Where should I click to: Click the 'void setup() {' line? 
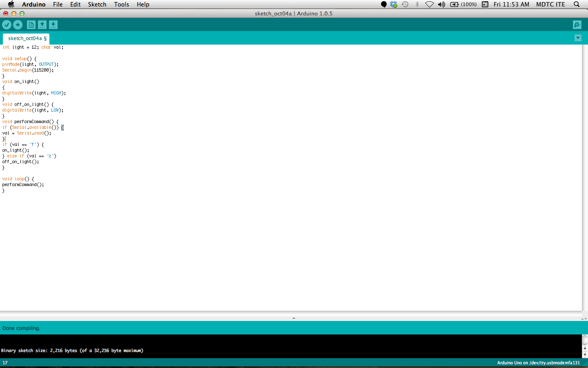point(19,59)
